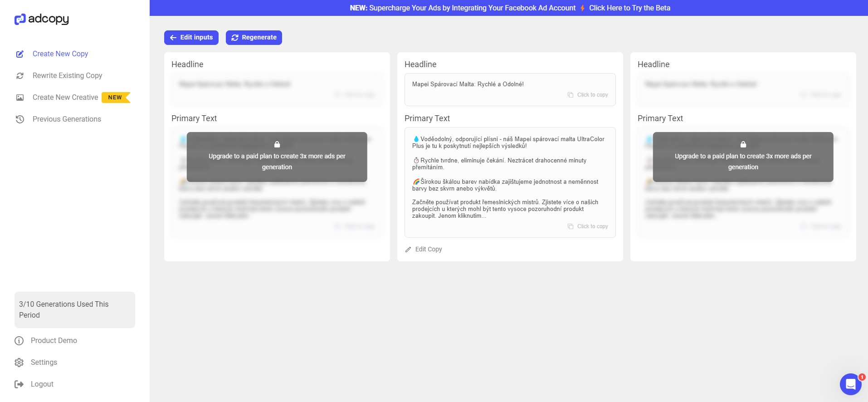Click Here to Try the Beta link
Viewport: 868px width, 402px height.
click(629, 8)
